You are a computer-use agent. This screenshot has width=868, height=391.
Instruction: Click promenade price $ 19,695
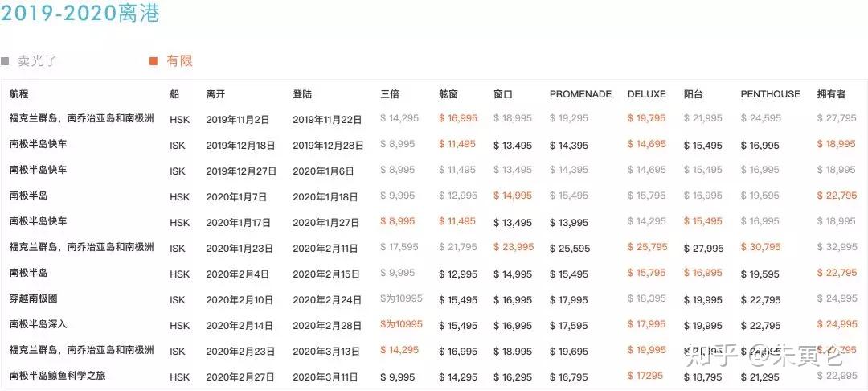(569, 352)
